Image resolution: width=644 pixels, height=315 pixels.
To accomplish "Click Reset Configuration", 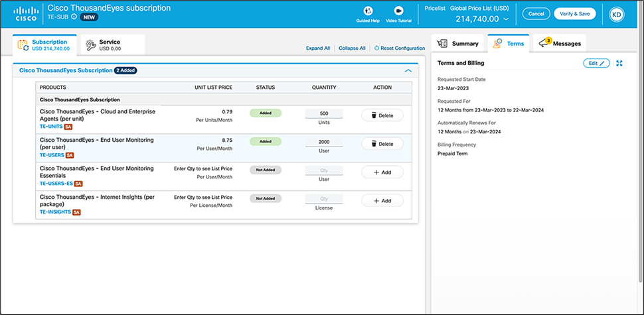I will point(400,48).
